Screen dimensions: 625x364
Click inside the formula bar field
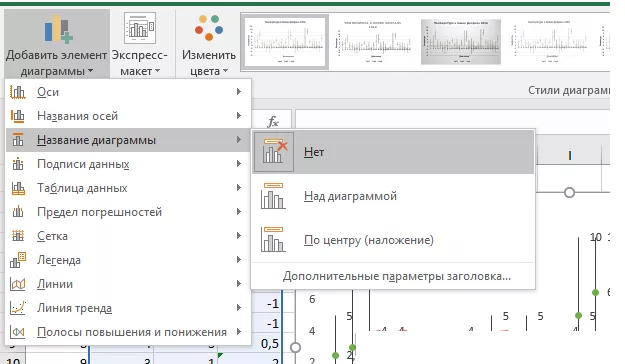point(452,120)
